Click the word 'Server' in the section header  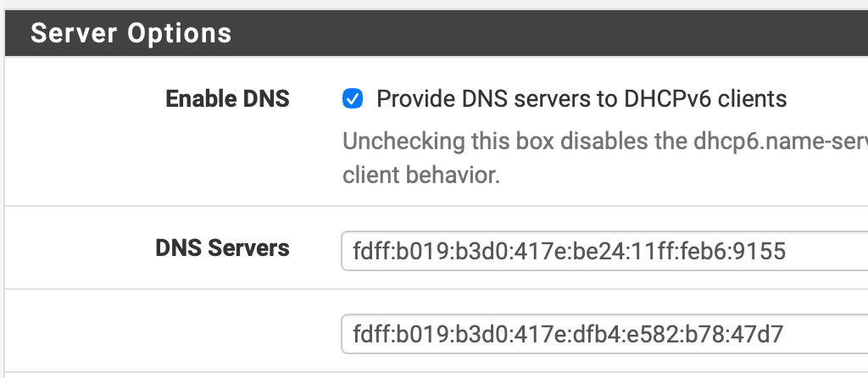pyautogui.click(x=75, y=33)
